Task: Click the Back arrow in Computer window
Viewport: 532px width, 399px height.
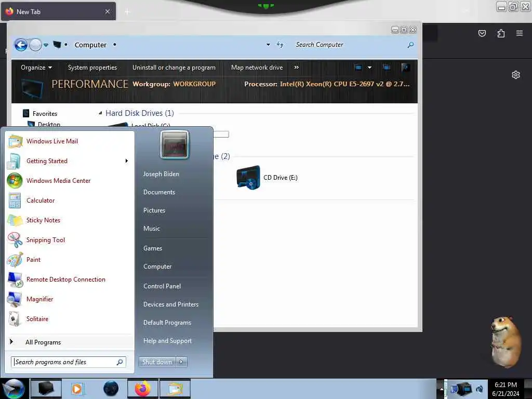Action: 21,45
